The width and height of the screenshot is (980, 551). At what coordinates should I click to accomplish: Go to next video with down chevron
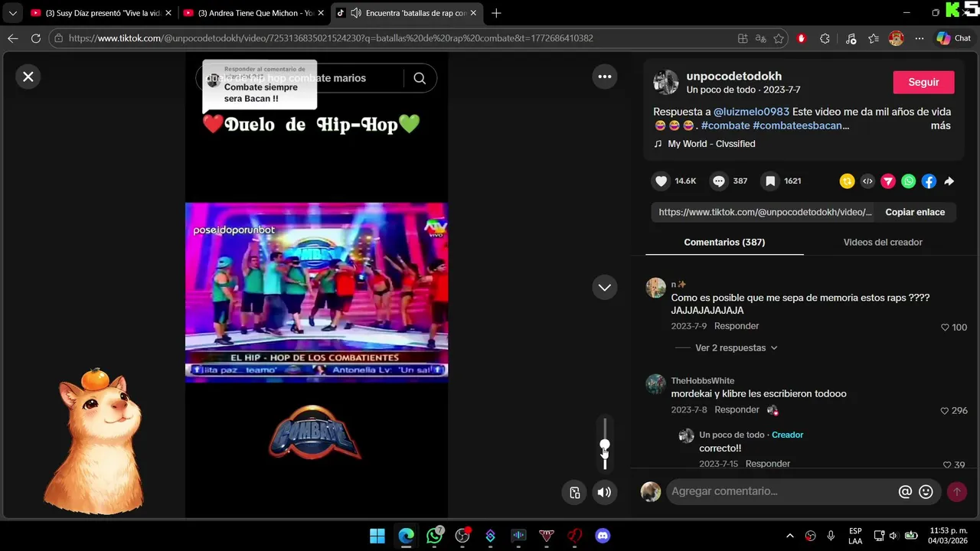[605, 287]
